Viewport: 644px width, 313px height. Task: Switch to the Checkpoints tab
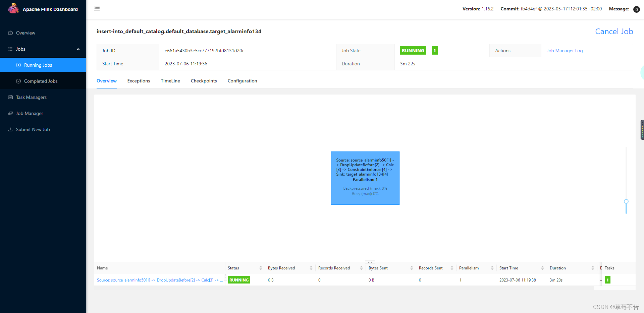coord(204,81)
